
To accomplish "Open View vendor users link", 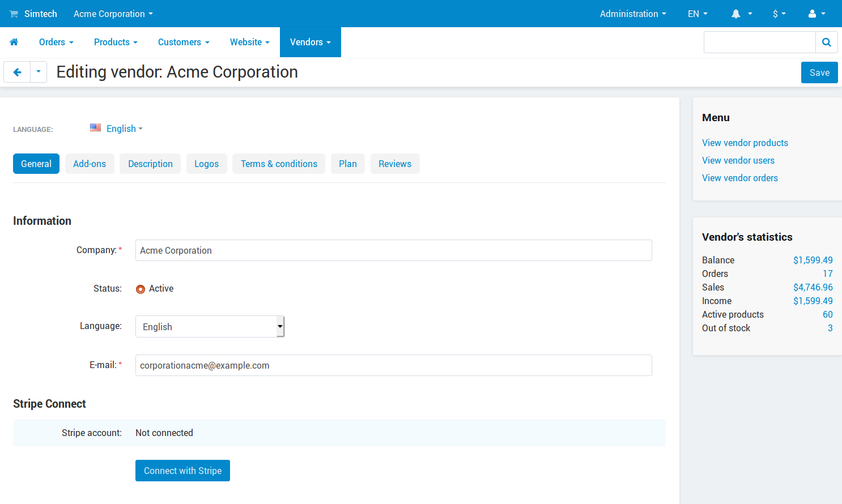I will click(738, 160).
